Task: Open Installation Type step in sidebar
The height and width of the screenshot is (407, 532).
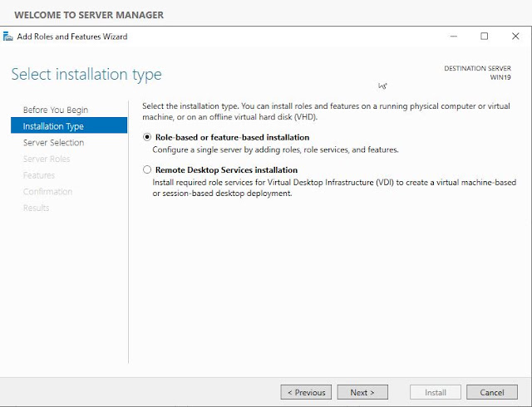Action: [69, 125]
